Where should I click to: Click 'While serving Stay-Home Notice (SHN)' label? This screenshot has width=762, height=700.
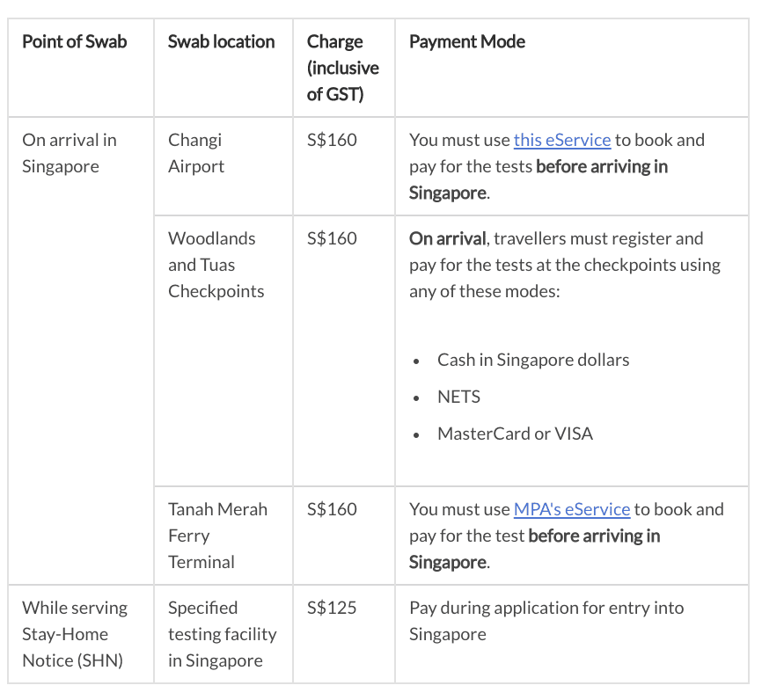(75, 634)
